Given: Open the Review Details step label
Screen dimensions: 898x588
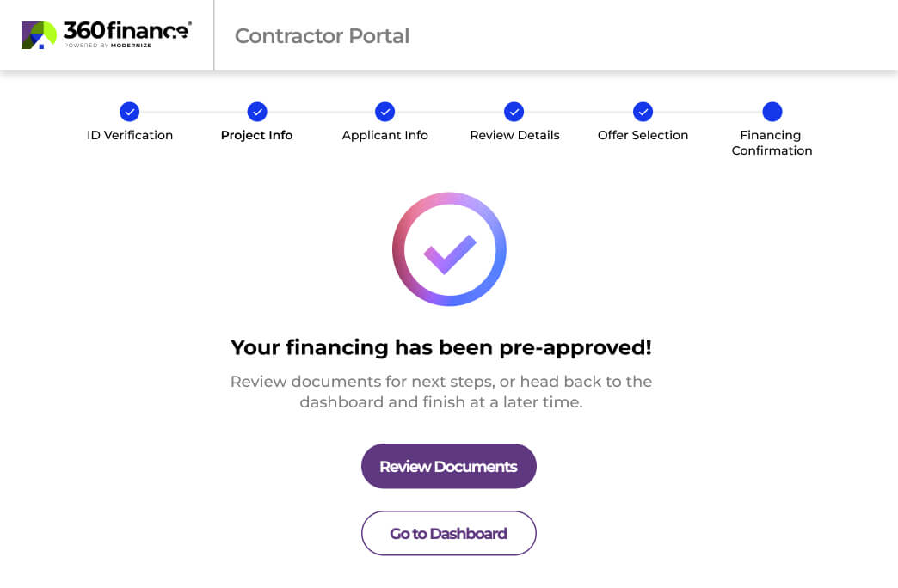Looking at the screenshot, I should pyautogui.click(x=514, y=135).
